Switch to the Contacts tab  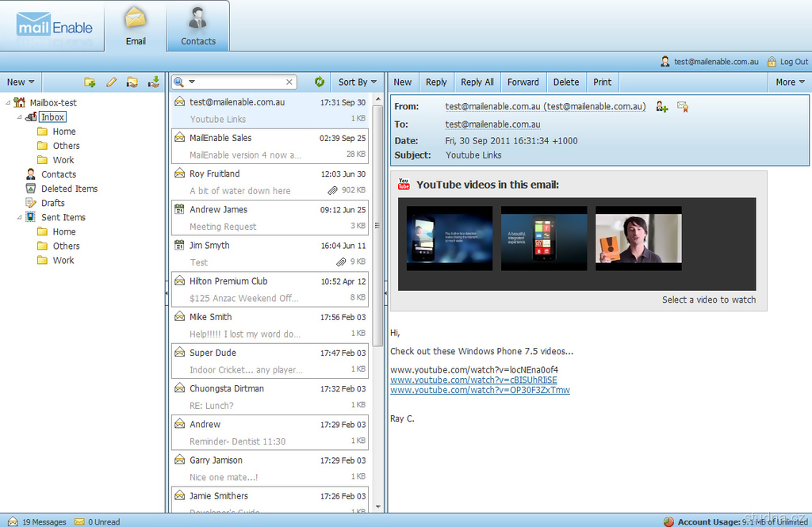click(x=198, y=26)
